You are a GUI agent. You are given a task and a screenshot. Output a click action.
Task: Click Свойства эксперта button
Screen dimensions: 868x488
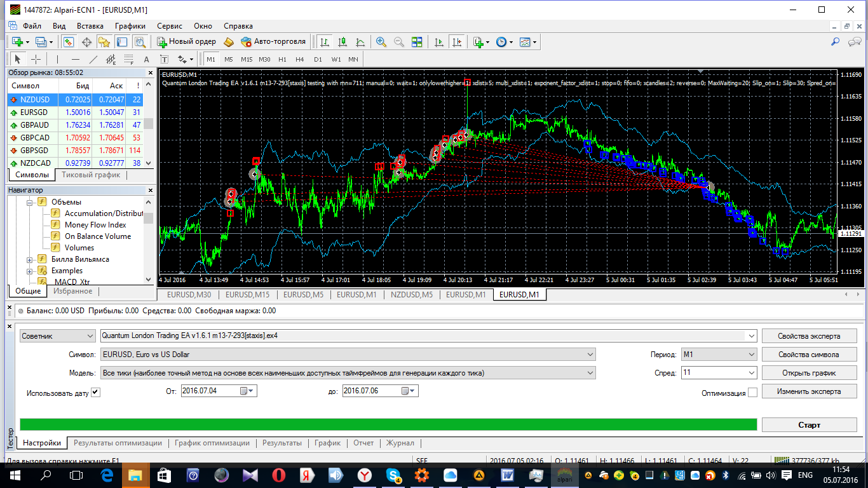tap(810, 336)
